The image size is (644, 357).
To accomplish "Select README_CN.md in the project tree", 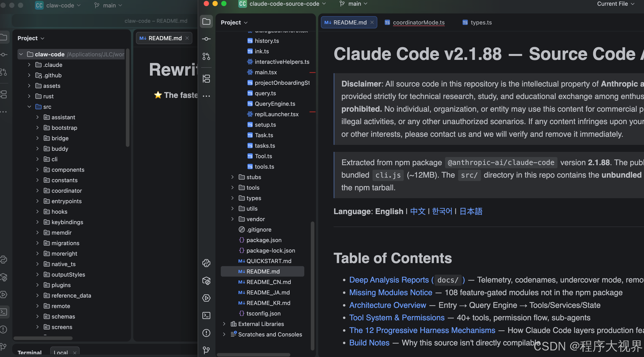I will [x=268, y=282].
